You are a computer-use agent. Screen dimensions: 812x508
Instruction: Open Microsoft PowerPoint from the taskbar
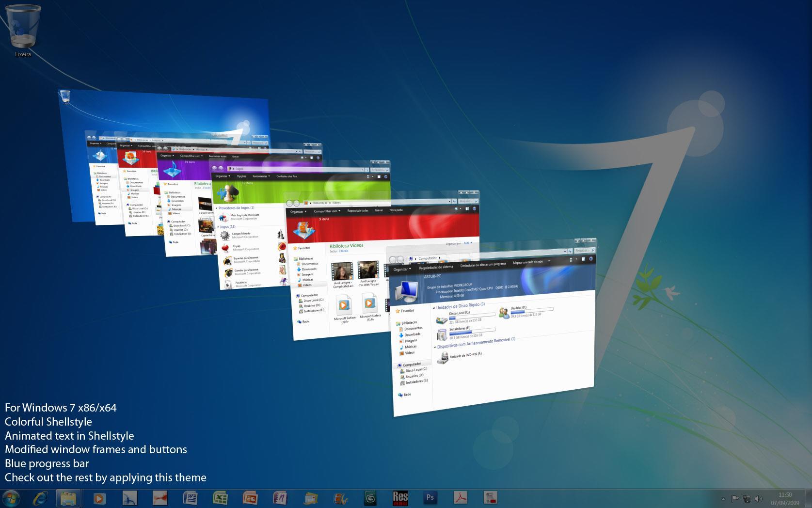(250, 498)
